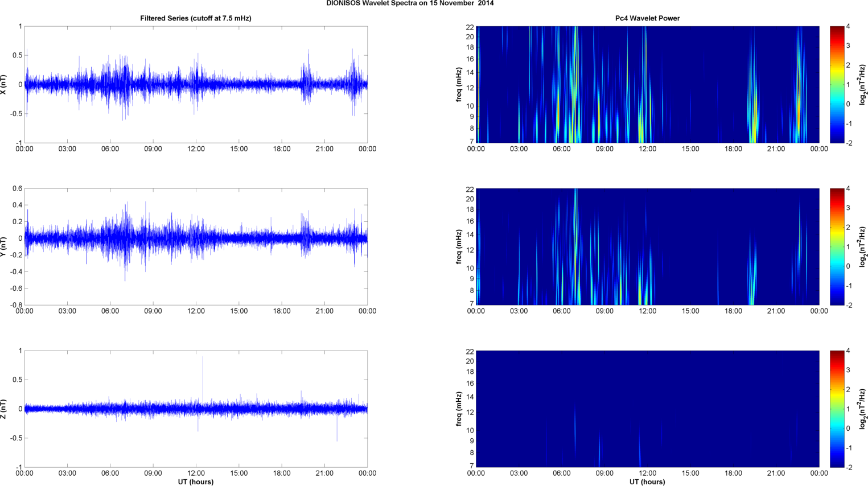The image size is (868, 486).
Task: Click the colorbar beside the middle spectrogram
Action: click(x=837, y=246)
